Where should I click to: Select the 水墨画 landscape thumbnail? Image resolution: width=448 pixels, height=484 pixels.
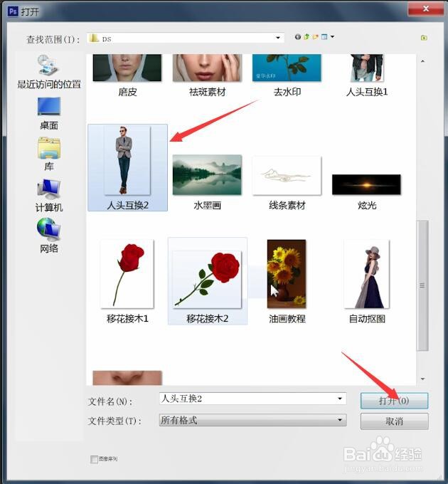point(207,174)
